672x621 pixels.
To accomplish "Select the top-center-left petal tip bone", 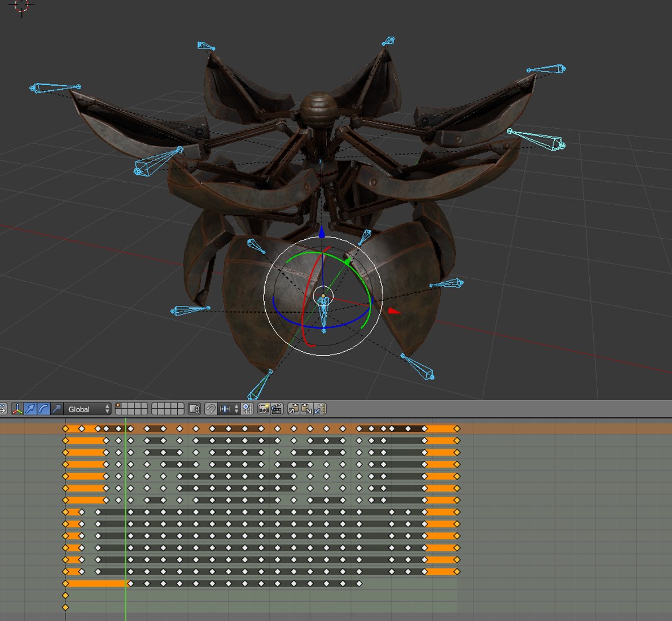I will click(x=206, y=46).
